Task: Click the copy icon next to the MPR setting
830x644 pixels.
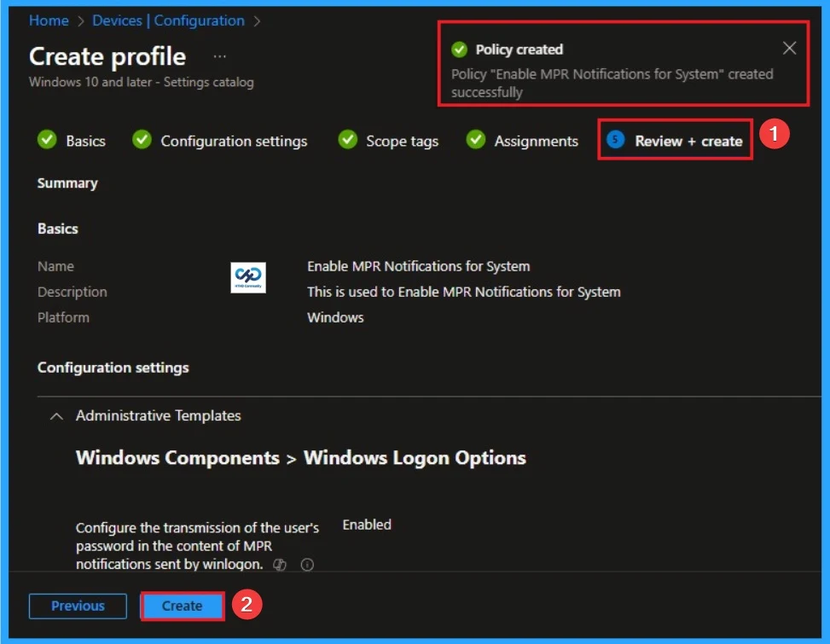Action: (x=280, y=564)
